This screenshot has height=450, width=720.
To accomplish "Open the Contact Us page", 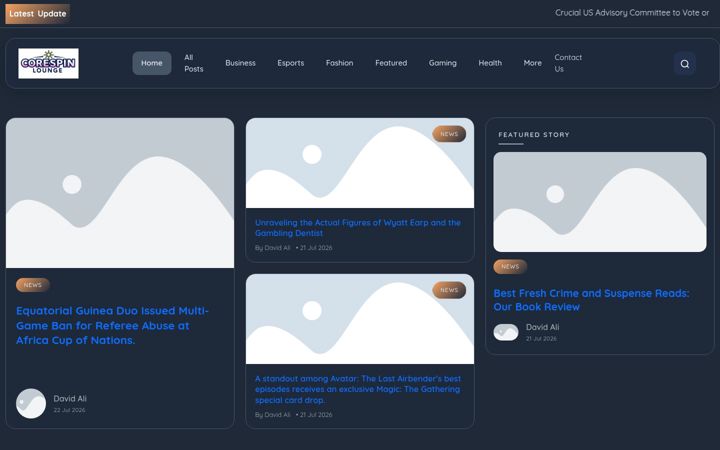I will 568,63.
